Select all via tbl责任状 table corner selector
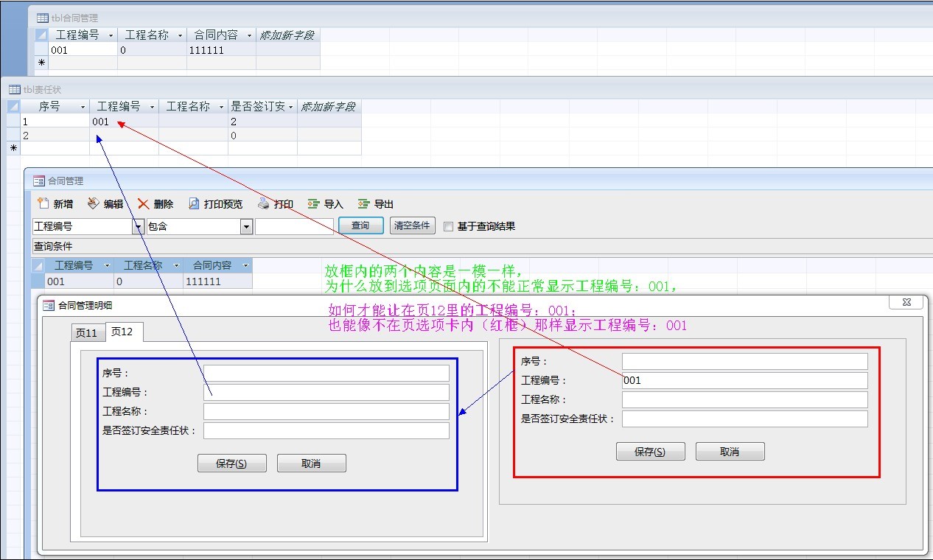The height and width of the screenshot is (560, 933). coord(13,107)
